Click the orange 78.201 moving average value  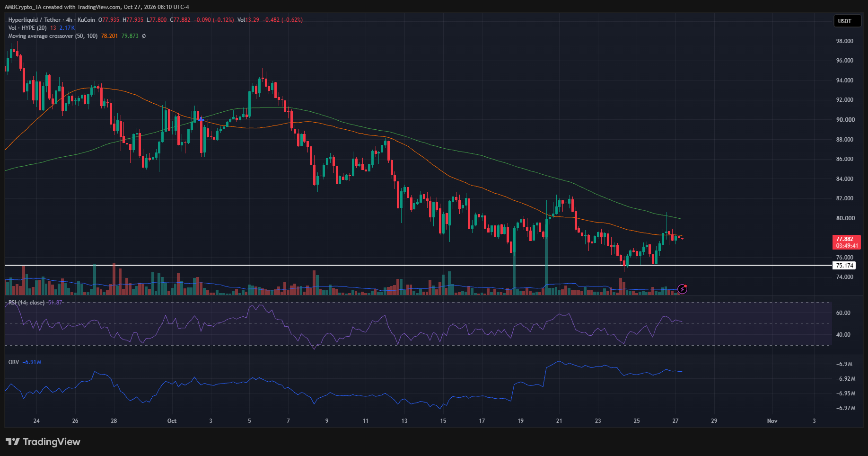tap(109, 36)
